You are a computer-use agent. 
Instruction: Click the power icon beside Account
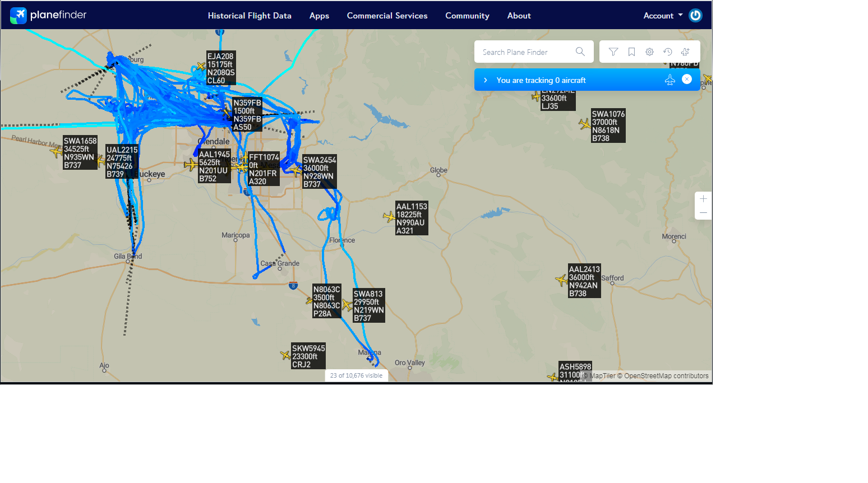point(695,16)
